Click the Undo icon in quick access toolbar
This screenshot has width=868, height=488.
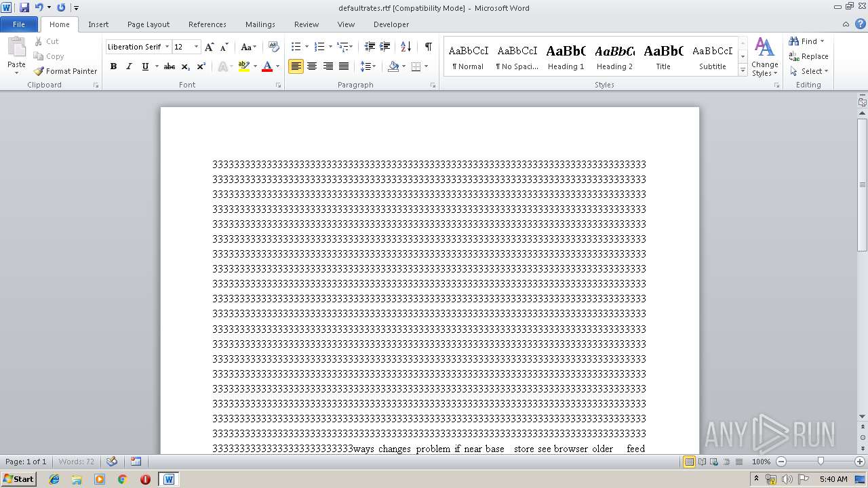pyautogui.click(x=39, y=7)
